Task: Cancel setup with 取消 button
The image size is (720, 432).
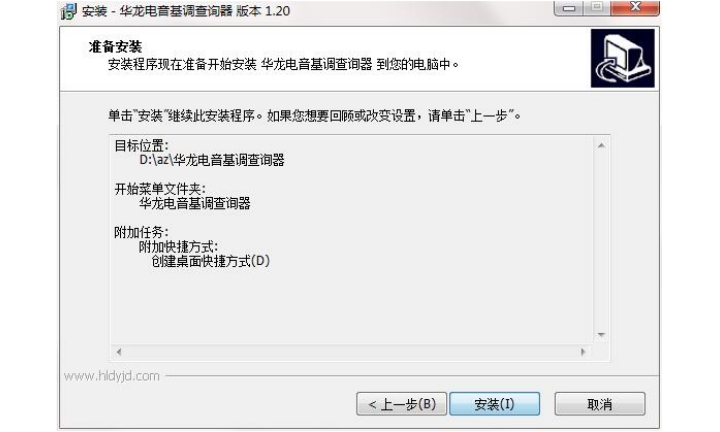Action: 600,404
